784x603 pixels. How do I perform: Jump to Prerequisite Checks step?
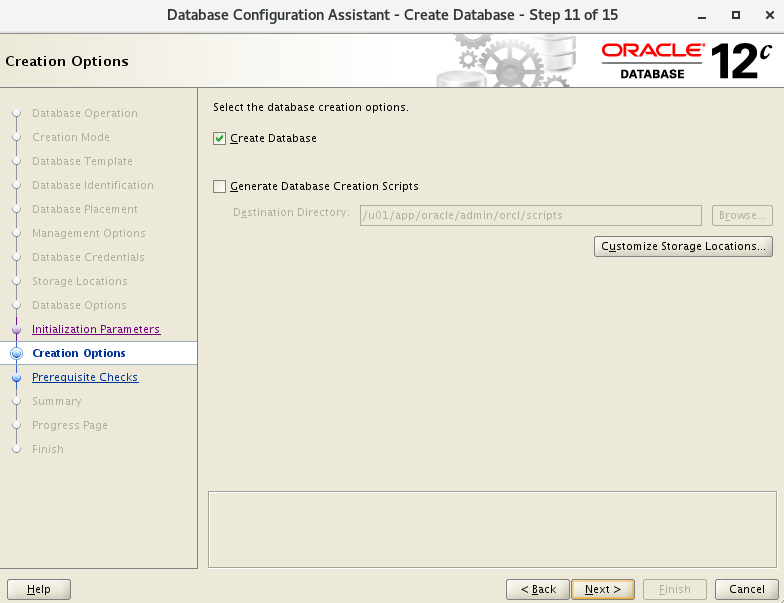[x=85, y=377]
